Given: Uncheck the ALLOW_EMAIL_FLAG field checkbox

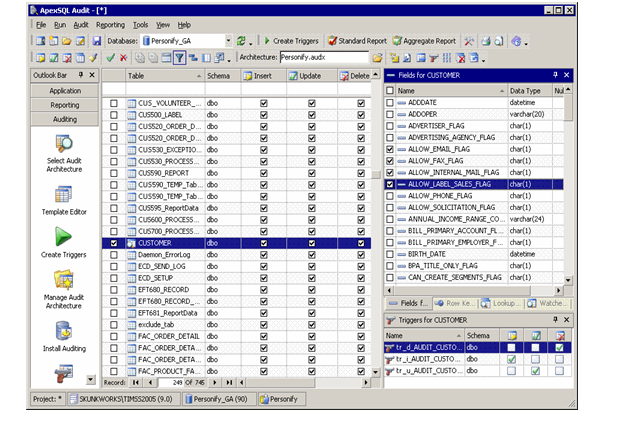Looking at the screenshot, I should pyautogui.click(x=391, y=150).
